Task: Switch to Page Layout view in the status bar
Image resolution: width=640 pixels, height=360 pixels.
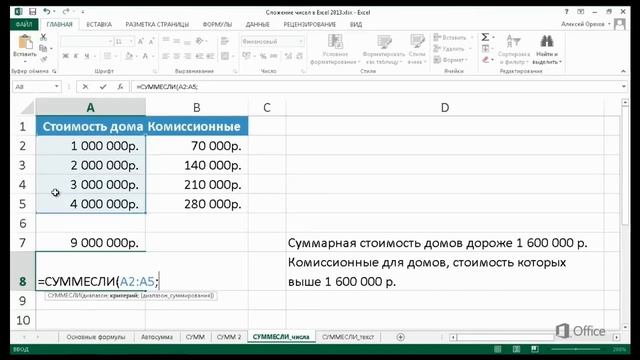Action: tap(516, 349)
